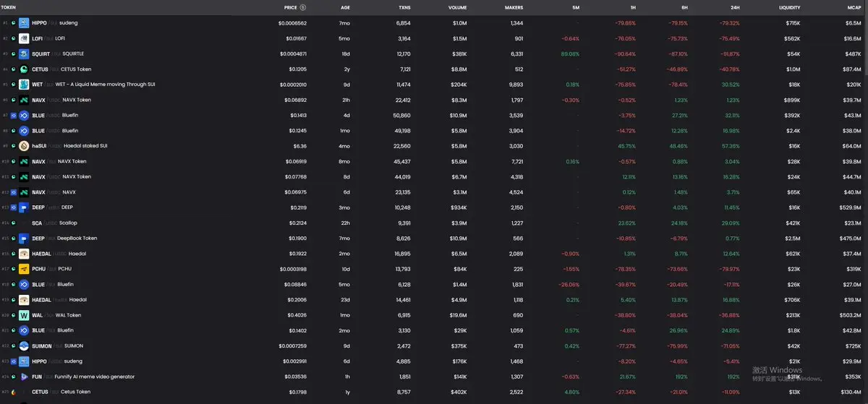Click the 9,893 makers cell for WET
Image resolution: width=868 pixels, height=404 pixels.
516,85
